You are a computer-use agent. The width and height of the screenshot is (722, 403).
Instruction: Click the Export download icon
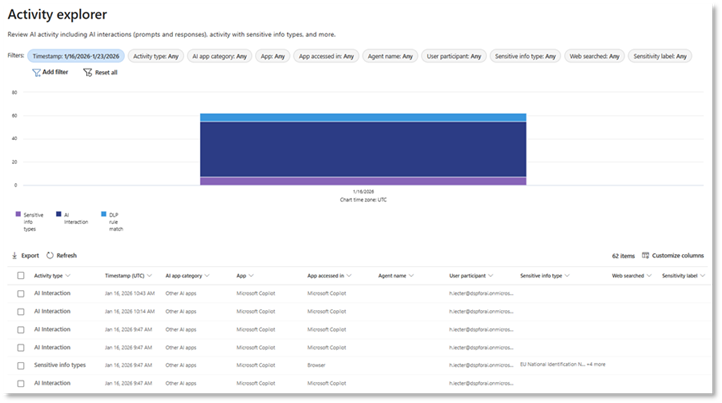click(x=15, y=256)
